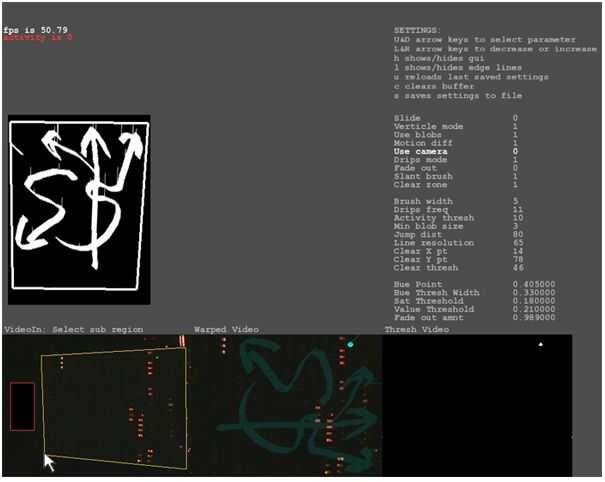Viewport: 605px width, 482px height.
Task: Click the Hue Thresh Width value 0.330000
Action: pos(534,293)
